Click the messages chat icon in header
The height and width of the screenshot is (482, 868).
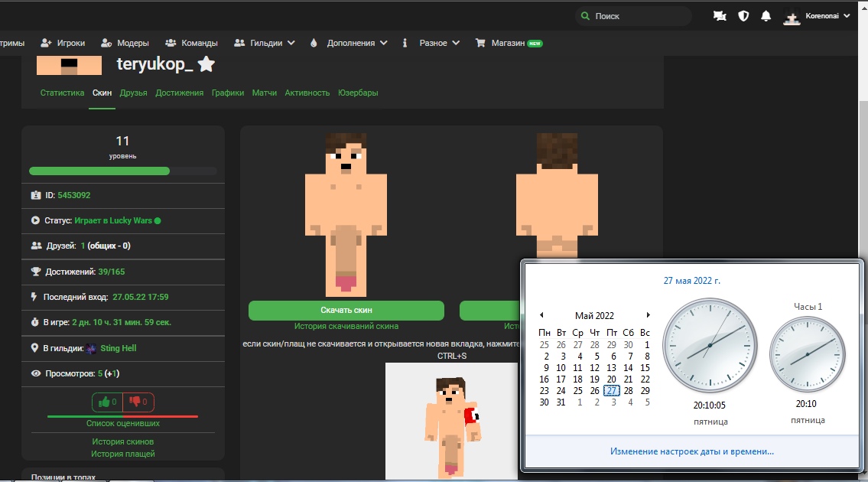(x=720, y=16)
